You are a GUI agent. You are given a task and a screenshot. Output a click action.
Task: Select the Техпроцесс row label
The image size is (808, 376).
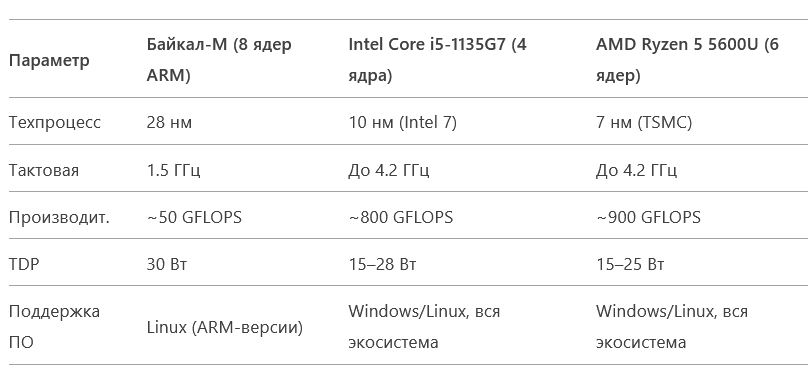coord(55,123)
